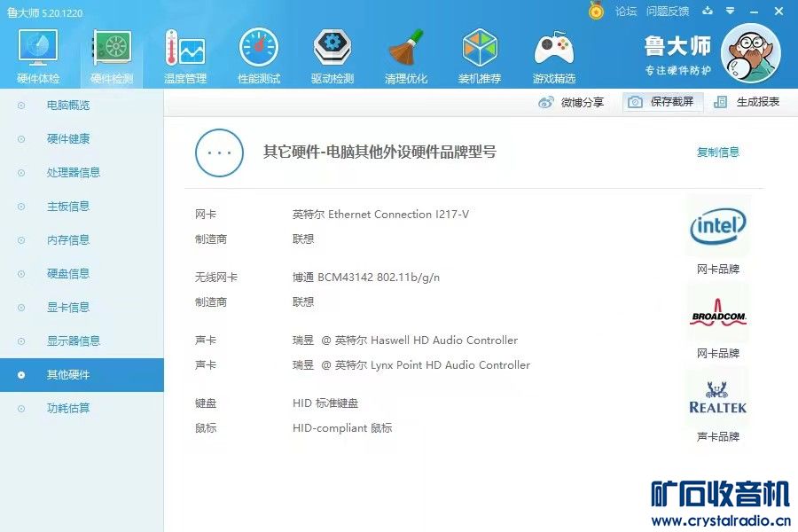Open 驱动检测 driver detection icon
The width and height of the screenshot is (798, 532).
coord(332,56)
